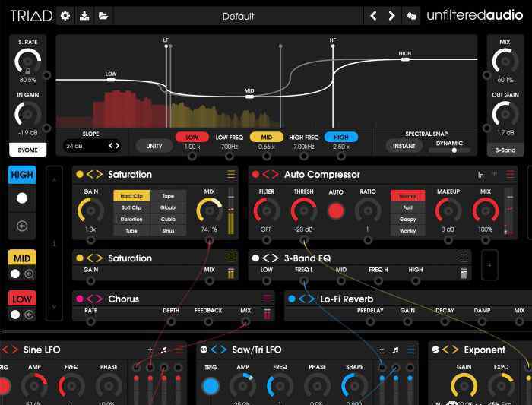Toggle Lo-Fi Reverb blue power dot

pyautogui.click(x=291, y=299)
